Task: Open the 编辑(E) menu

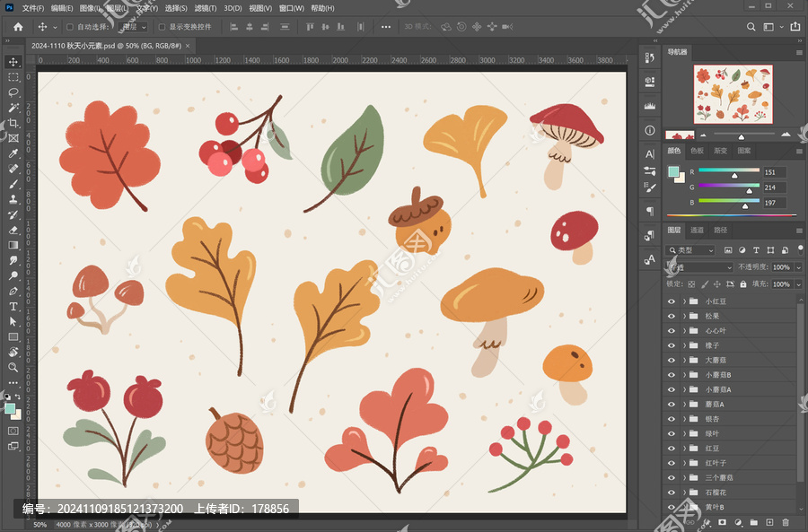Action: click(62, 8)
